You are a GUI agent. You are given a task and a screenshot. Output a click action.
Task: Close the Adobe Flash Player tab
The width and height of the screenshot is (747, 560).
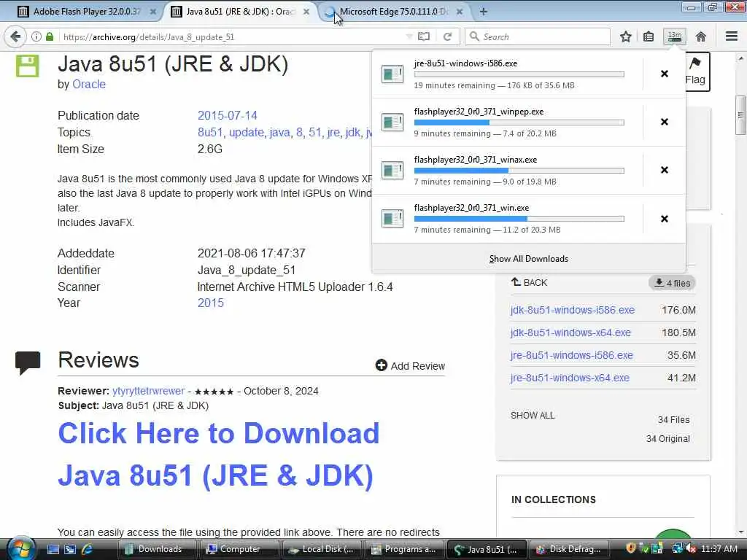(153, 12)
